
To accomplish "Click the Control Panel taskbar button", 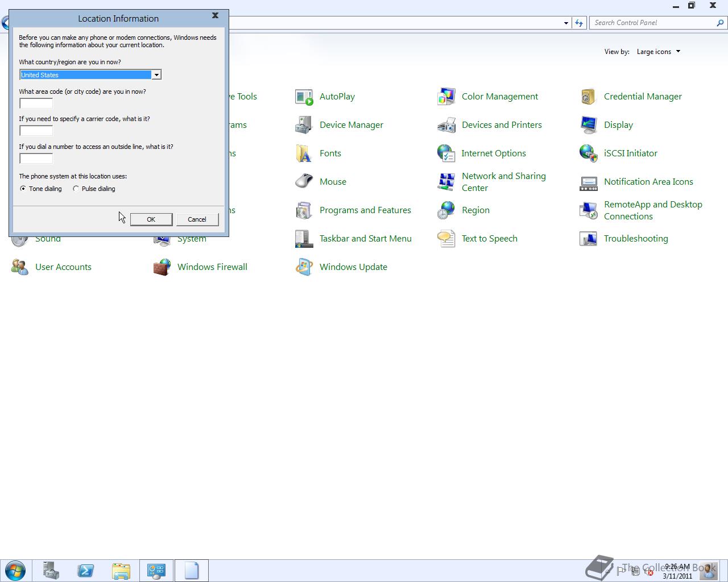I will pos(156,571).
